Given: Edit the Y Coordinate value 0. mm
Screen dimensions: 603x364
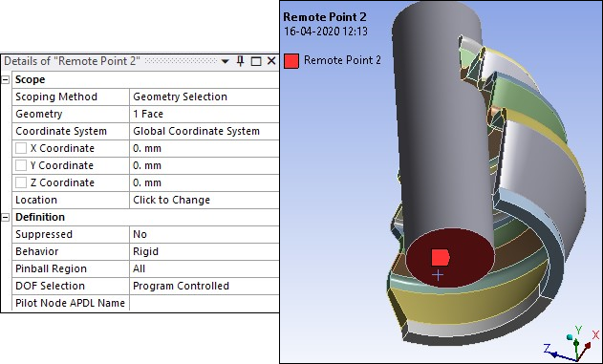Looking at the screenshot, I should pos(205,165).
